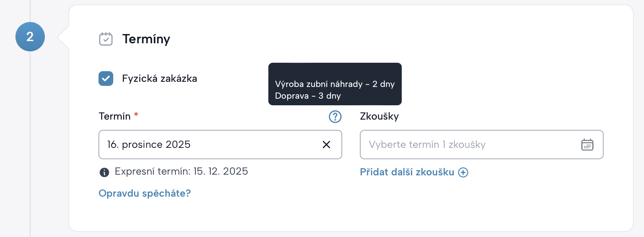Screen dimensions: 644x237
Task: Click the Termín field label
Action: [115, 116]
